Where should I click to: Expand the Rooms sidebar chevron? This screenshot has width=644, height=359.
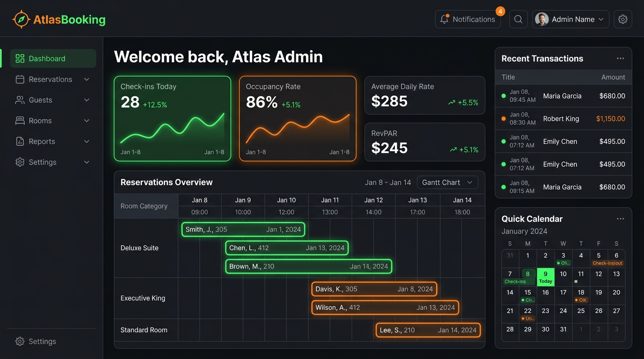click(87, 121)
